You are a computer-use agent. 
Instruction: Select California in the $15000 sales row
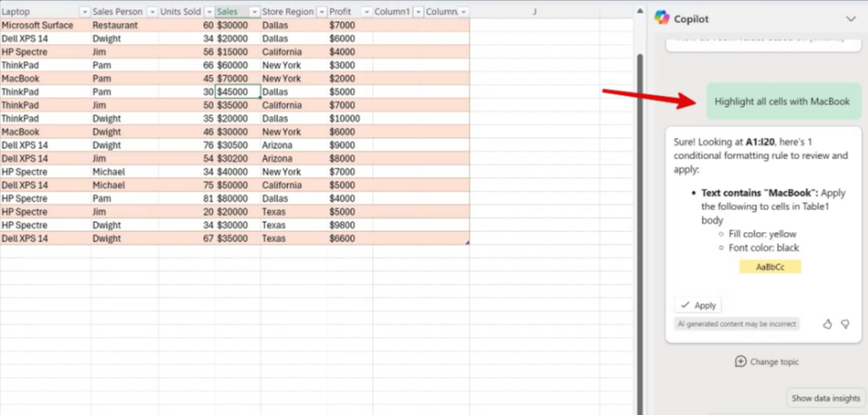(293, 52)
